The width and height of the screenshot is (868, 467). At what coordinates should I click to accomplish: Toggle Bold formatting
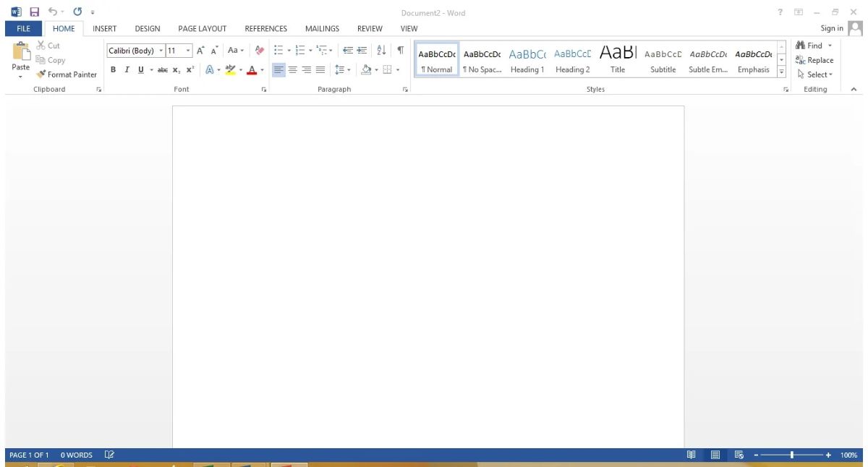[x=114, y=70]
